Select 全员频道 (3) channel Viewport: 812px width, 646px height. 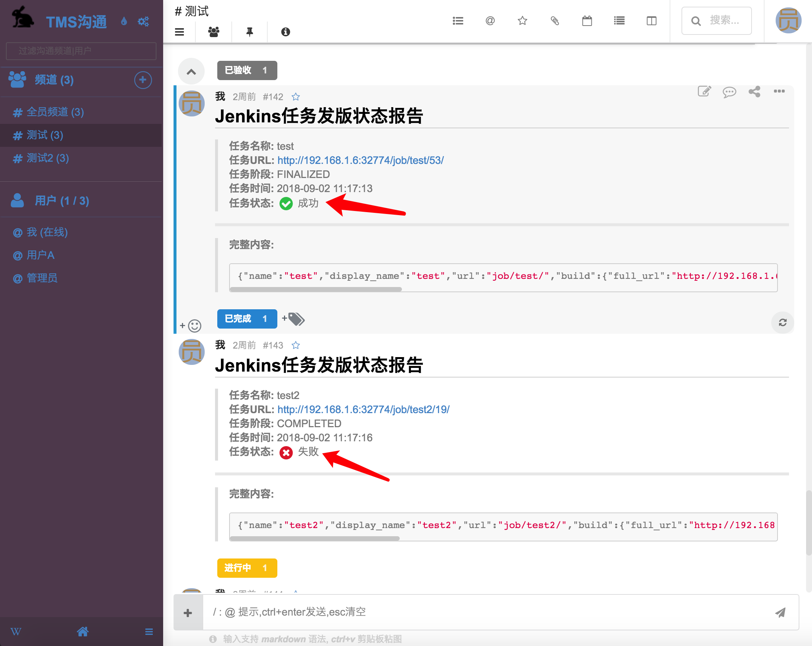click(x=81, y=112)
